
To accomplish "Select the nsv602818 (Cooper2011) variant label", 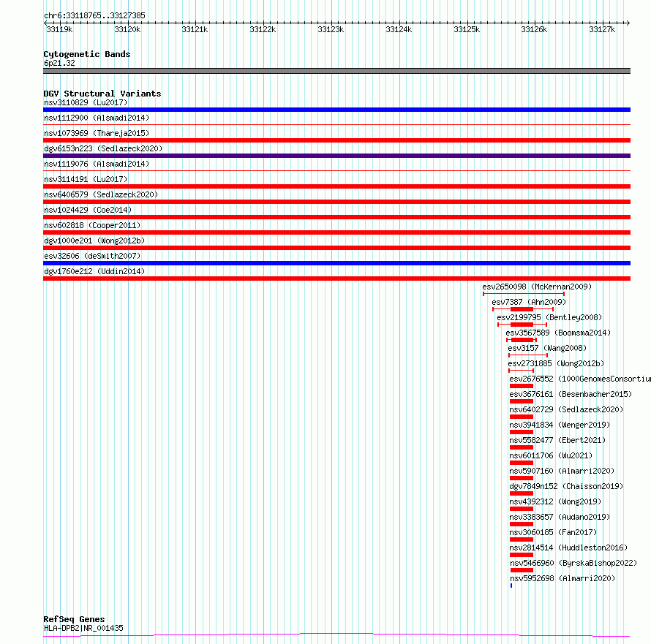I will (x=92, y=225).
